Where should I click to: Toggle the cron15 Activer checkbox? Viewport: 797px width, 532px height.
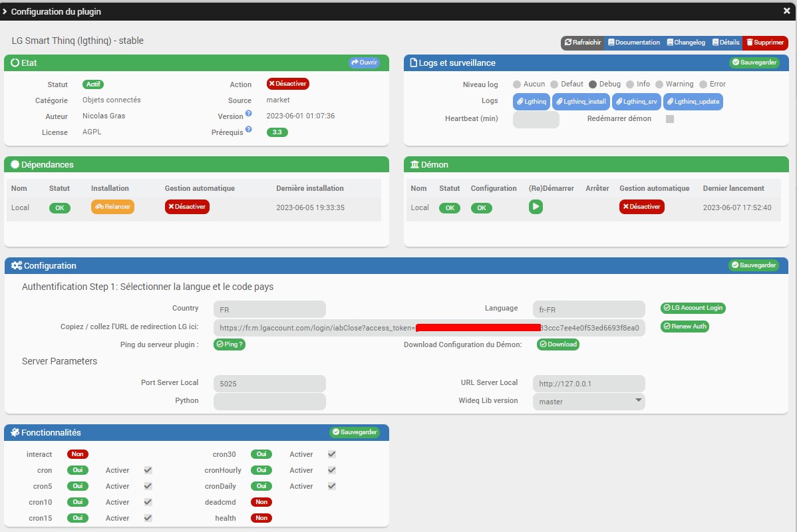pos(148,518)
